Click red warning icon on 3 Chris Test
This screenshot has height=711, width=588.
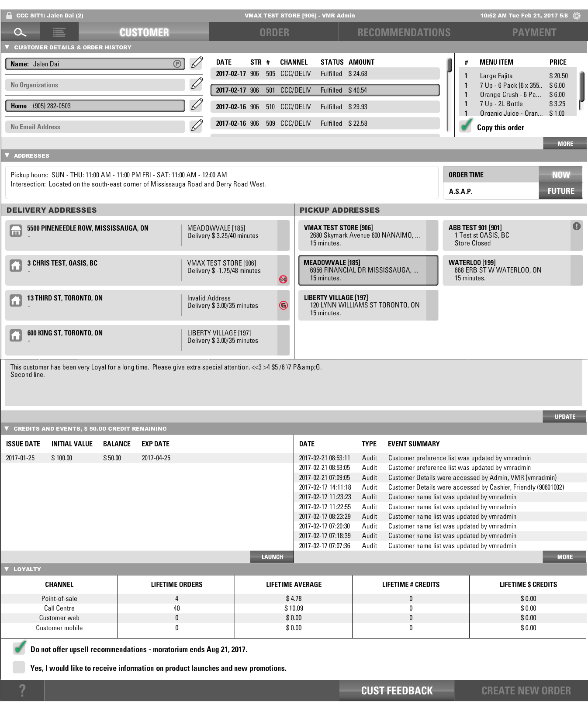(x=284, y=279)
